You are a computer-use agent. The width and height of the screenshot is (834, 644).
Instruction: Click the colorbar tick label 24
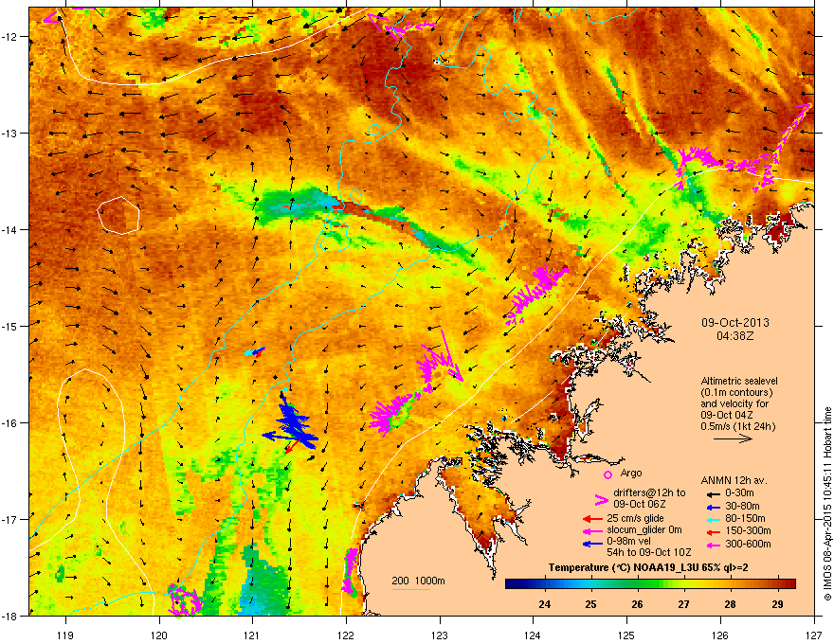click(x=544, y=604)
